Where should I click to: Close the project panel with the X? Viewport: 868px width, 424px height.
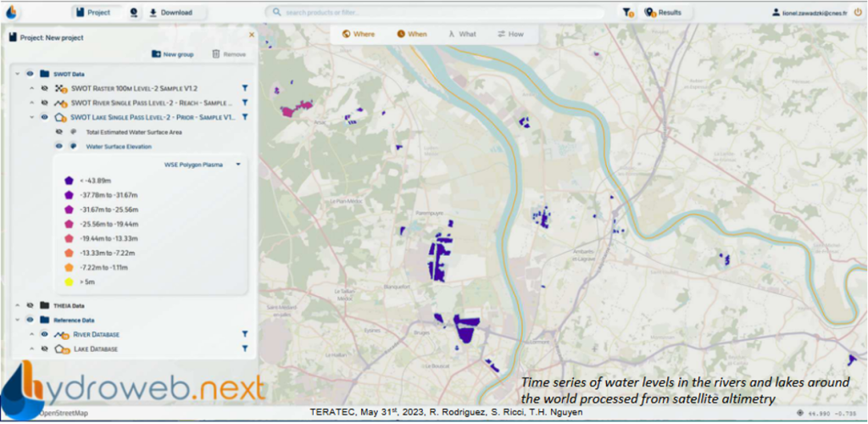coord(251,35)
